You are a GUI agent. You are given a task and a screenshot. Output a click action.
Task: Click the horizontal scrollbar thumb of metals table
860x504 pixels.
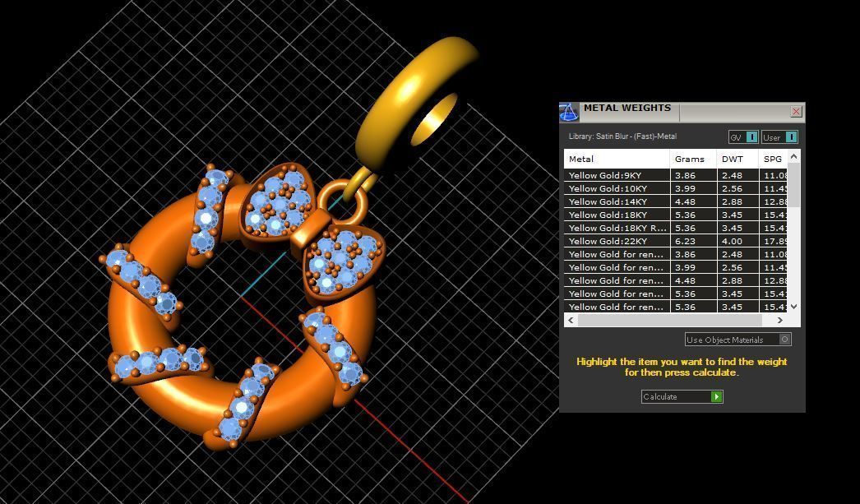click(670, 321)
